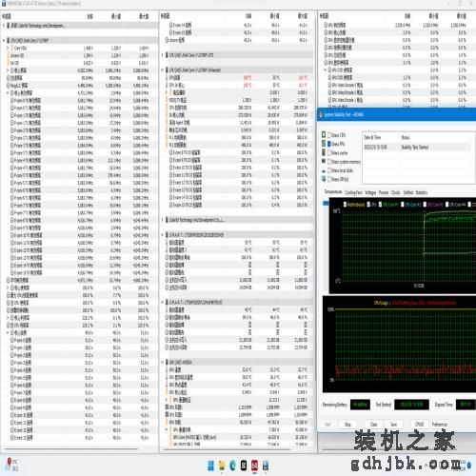Click the Test Started timestamp display
Image resolution: width=476 pixels, height=476 pixels.
[411, 405]
